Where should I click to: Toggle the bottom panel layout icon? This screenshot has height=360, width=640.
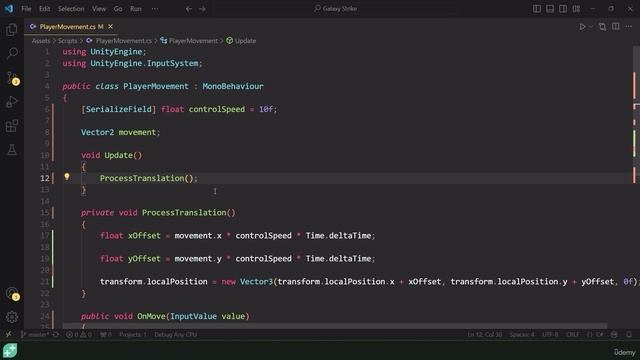click(x=550, y=9)
